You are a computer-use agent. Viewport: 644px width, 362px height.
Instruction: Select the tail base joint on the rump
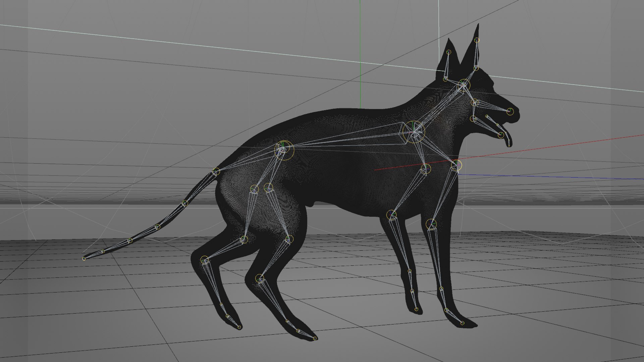coord(216,172)
